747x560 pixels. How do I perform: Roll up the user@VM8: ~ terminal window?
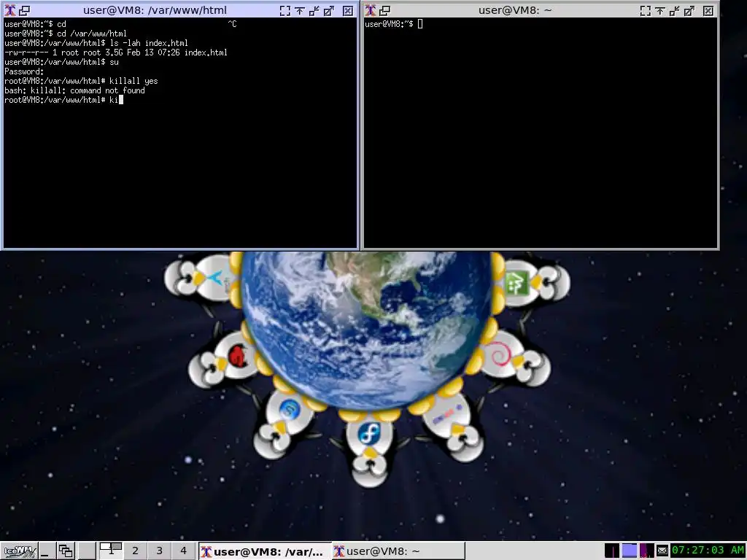(659, 10)
